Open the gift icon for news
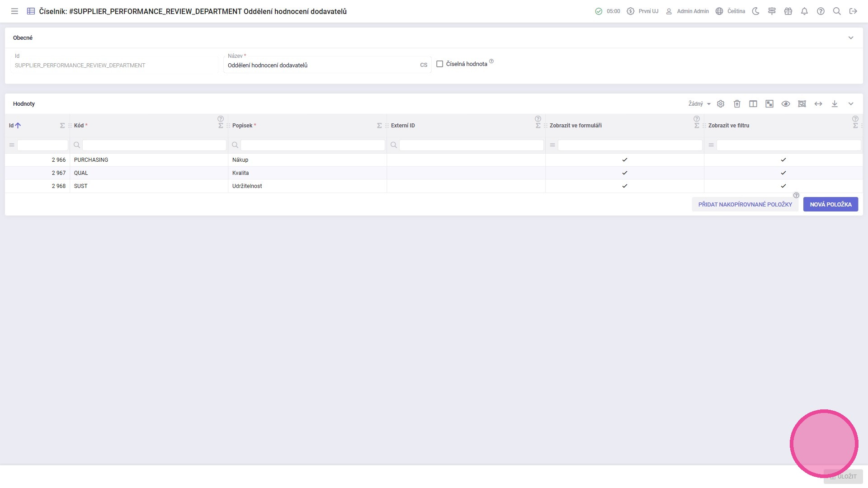The image size is (868, 488). (788, 11)
